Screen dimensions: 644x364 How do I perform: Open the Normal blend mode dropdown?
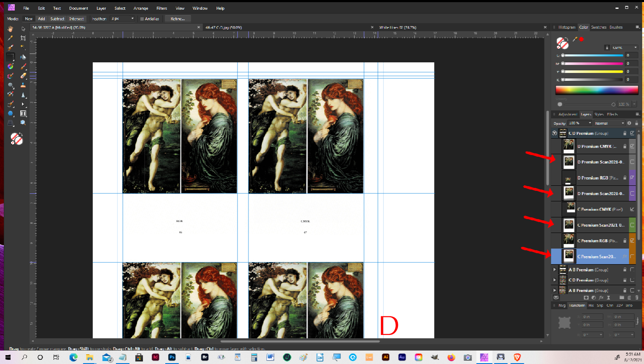tap(623, 123)
